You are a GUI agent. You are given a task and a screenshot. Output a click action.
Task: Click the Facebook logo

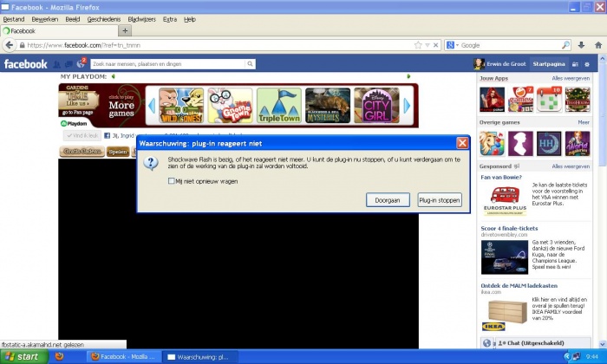pos(25,64)
